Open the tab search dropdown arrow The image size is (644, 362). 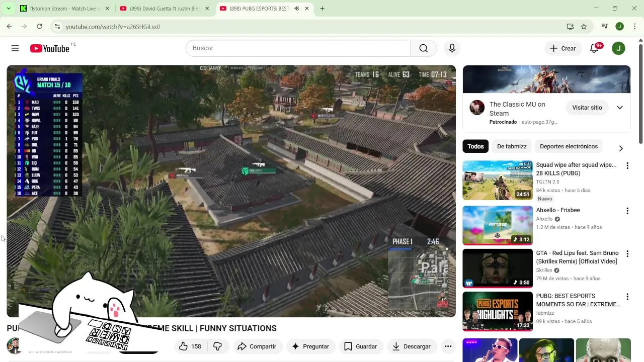tap(9, 9)
